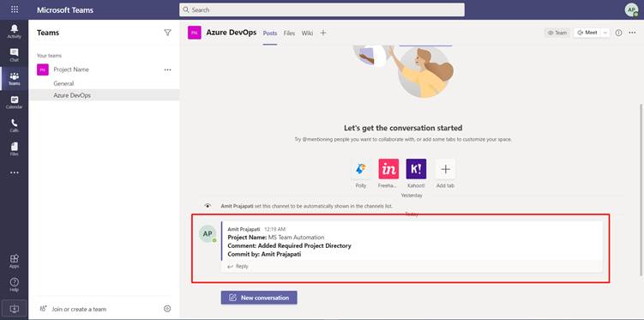Show more apps ellipsis in left rail
Image resolution: width=644 pixels, height=320 pixels.
[15, 172]
